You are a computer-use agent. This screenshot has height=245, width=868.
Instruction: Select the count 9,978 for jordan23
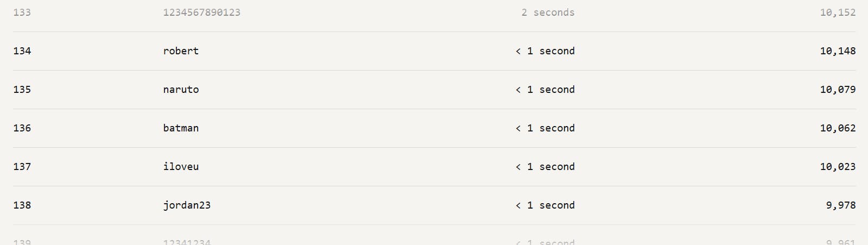840,205
